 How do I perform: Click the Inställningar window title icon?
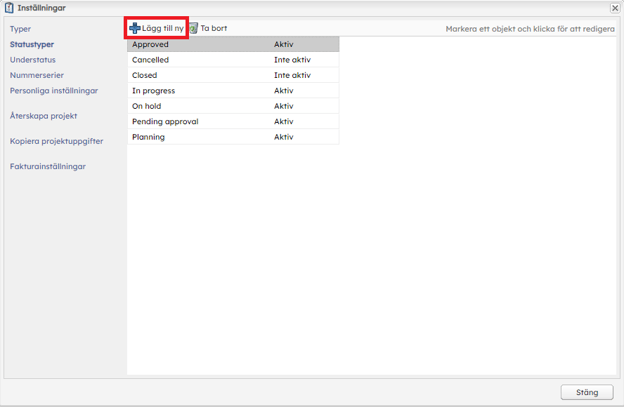click(9, 8)
